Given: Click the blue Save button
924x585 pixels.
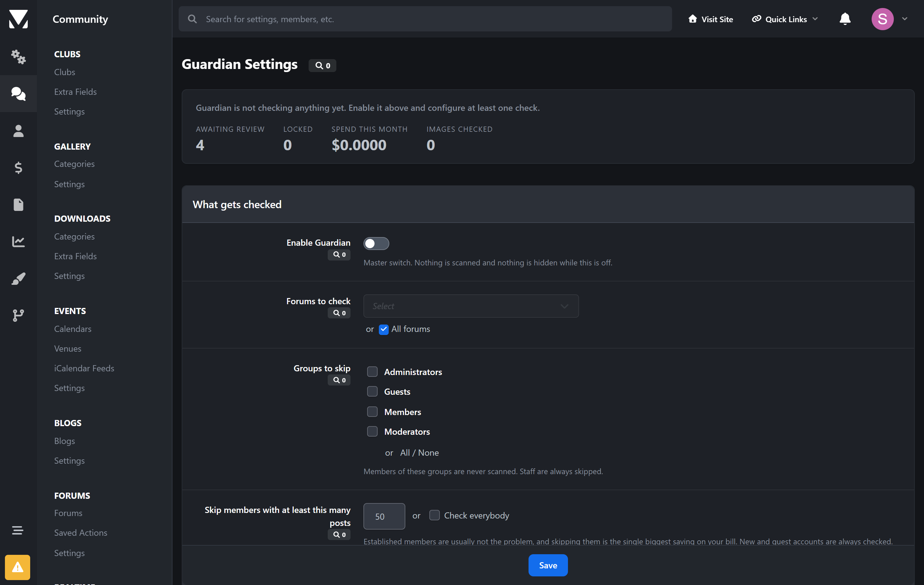Looking at the screenshot, I should 548,565.
